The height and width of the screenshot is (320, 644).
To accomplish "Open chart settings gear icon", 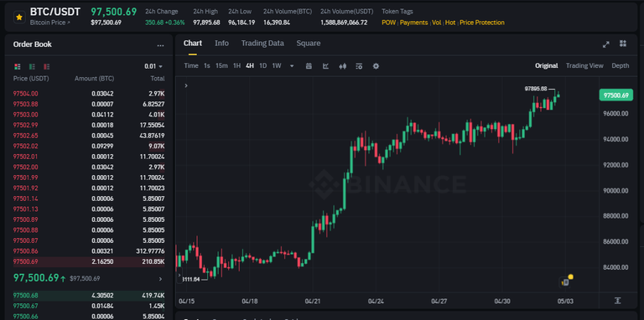I will 376,66.
